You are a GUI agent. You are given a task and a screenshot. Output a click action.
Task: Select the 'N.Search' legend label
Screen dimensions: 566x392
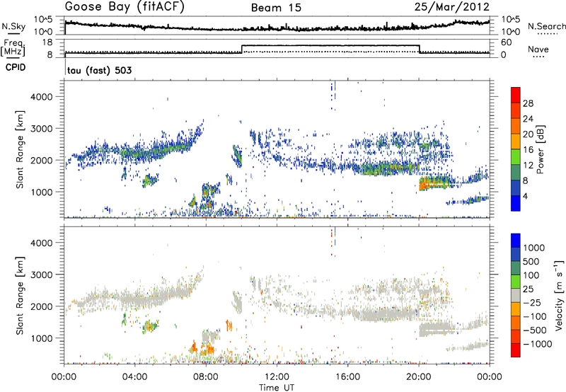(546, 26)
